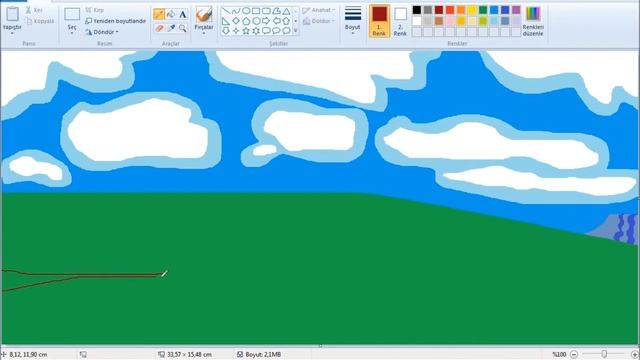Screen dimensions: 640x360
Task: Click the Kırp crop button
Action: (x=95, y=10)
